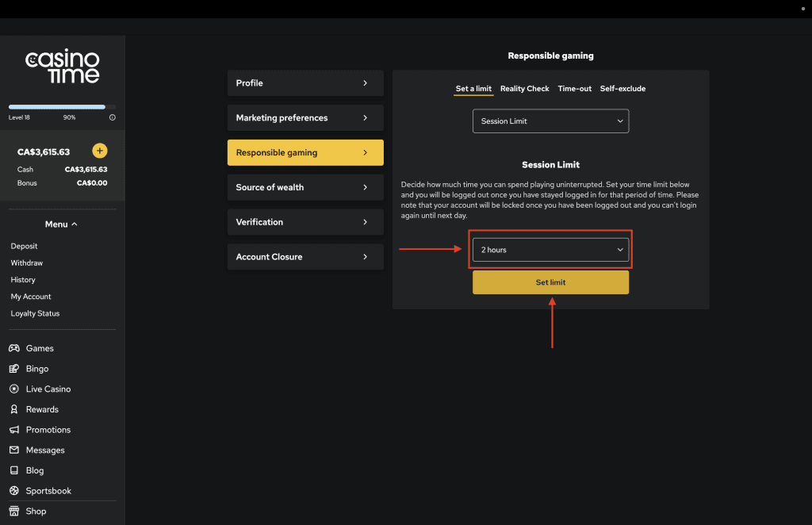Open the My Account link
Viewport: 812px width, 525px height.
pyautogui.click(x=31, y=297)
